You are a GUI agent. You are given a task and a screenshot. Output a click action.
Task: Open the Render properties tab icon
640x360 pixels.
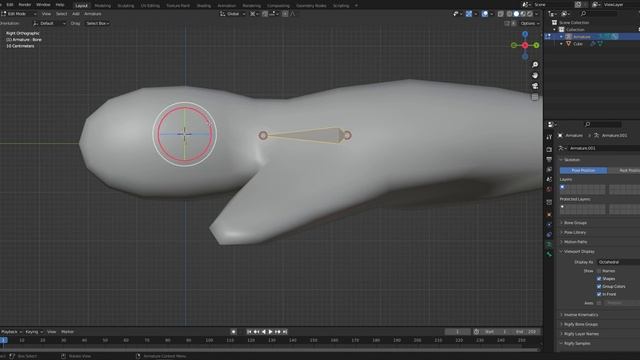tap(549, 150)
